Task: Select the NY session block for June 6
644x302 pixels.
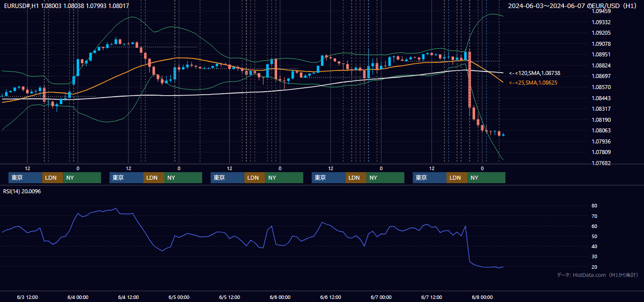Action: pyautogui.click(x=385, y=178)
